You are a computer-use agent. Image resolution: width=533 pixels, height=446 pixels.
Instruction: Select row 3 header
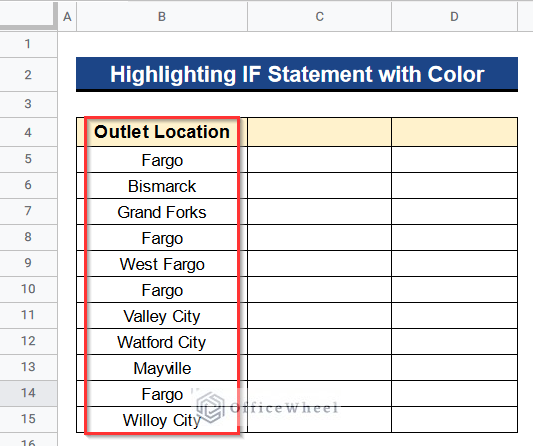(28, 104)
